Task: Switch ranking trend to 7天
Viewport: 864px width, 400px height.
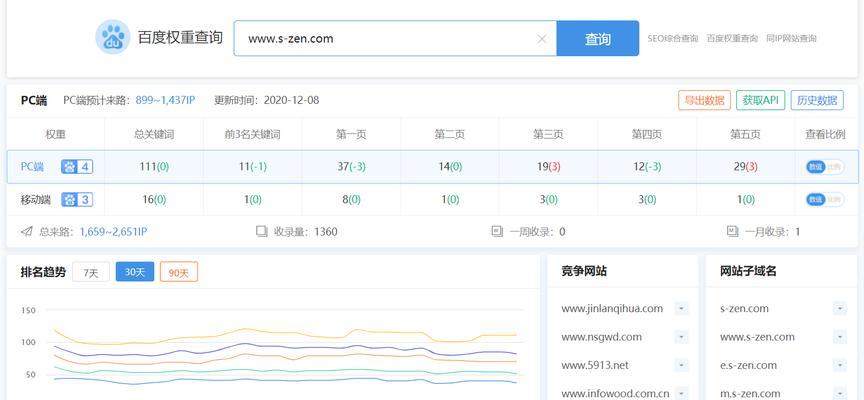Action: click(x=91, y=272)
